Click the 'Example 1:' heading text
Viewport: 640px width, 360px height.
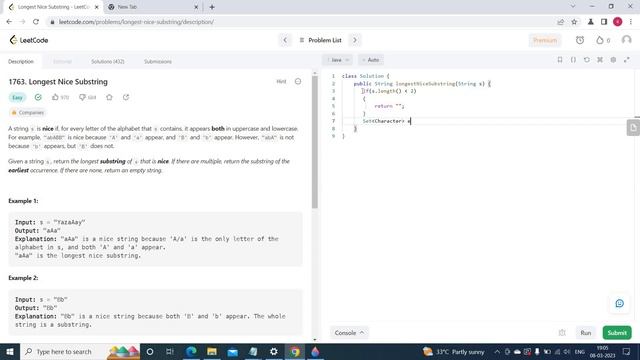tap(23, 201)
